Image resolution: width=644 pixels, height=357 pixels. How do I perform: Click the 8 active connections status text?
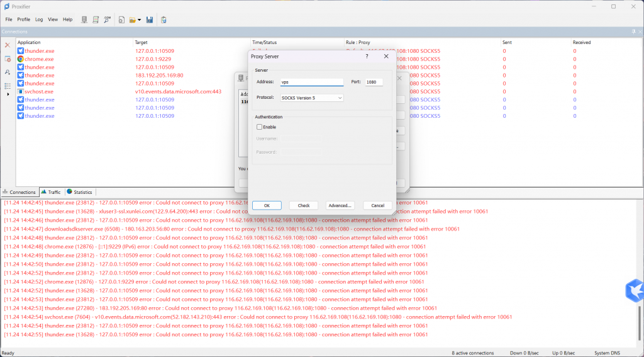pyautogui.click(x=473, y=353)
